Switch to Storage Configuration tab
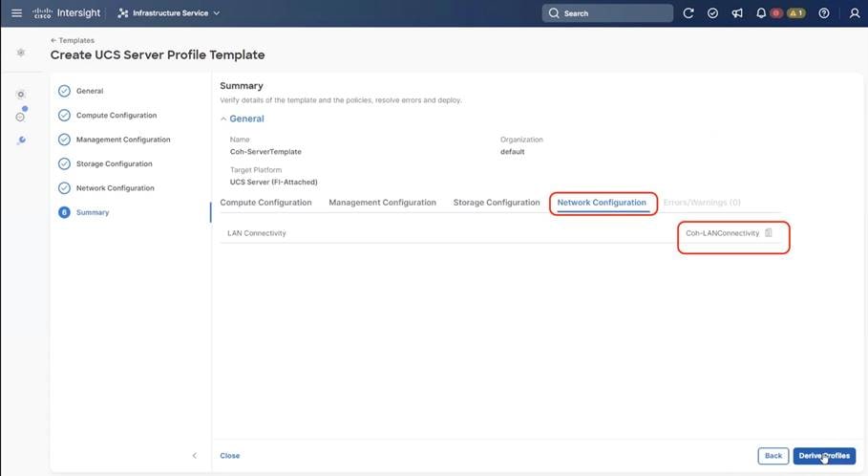The width and height of the screenshot is (868, 476). (x=497, y=203)
